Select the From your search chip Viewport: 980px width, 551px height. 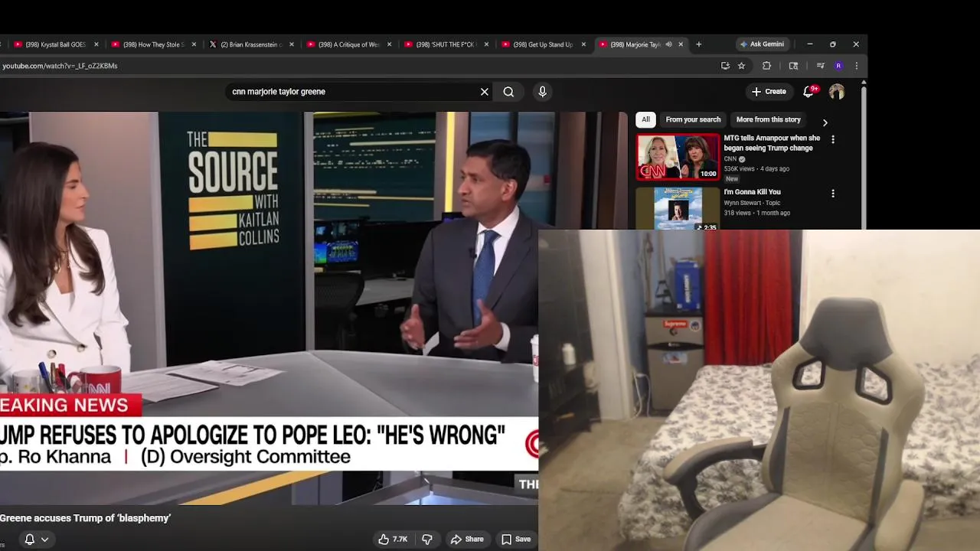[693, 119]
